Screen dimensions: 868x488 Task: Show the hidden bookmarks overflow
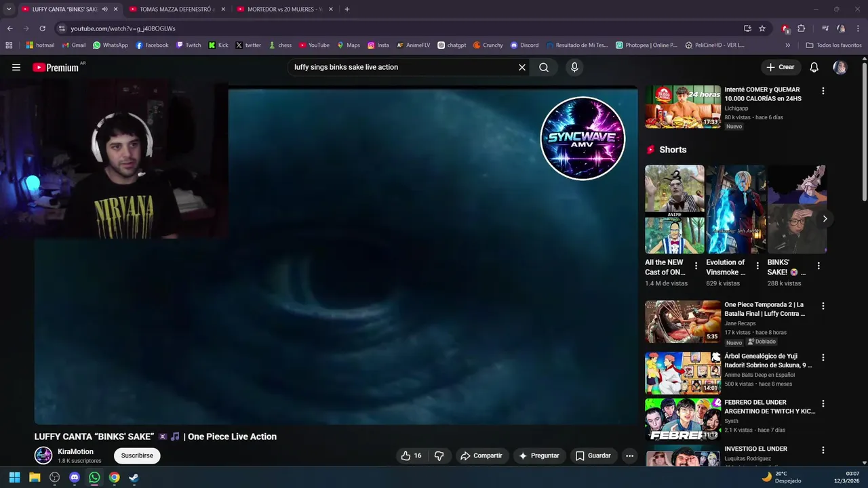pos(787,45)
